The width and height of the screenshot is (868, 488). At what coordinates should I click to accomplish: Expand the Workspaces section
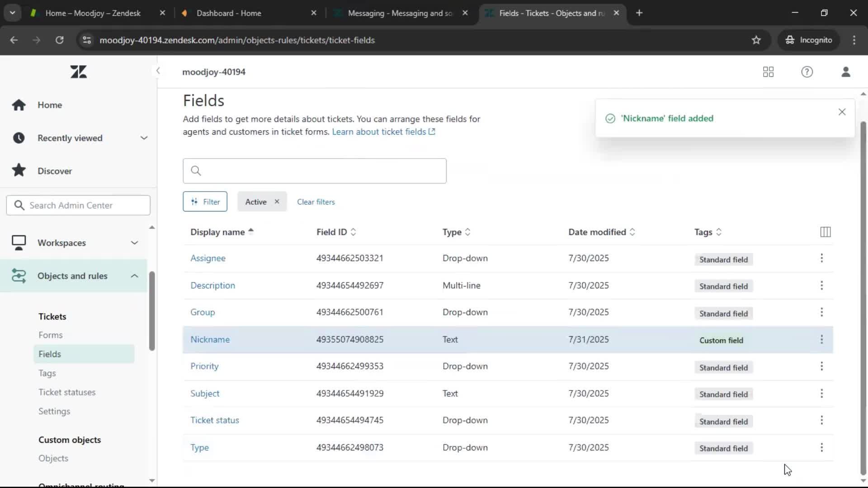coord(134,243)
